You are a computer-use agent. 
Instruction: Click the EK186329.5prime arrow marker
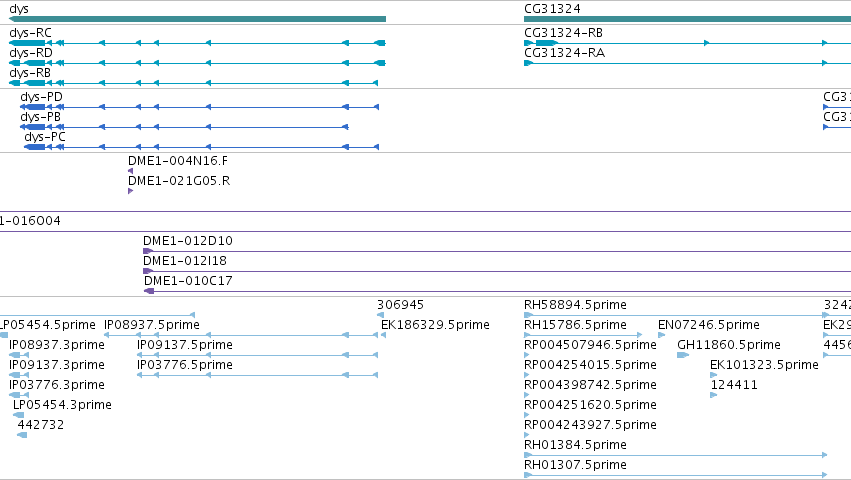click(383, 335)
